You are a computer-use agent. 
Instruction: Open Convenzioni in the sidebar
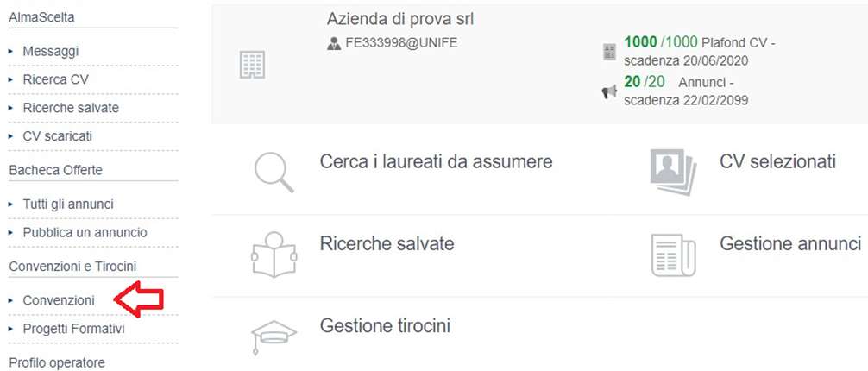coord(59,300)
